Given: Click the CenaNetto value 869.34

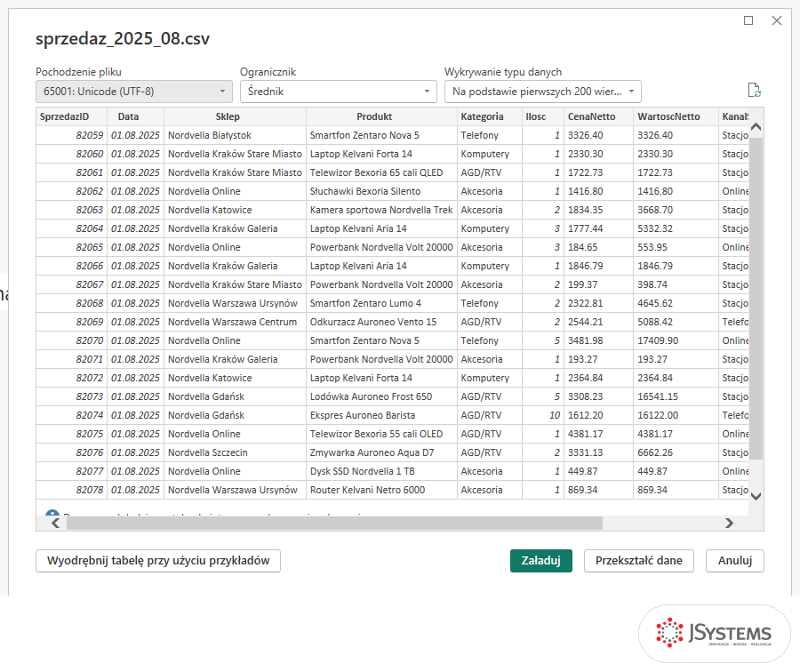Looking at the screenshot, I should (x=598, y=490).
